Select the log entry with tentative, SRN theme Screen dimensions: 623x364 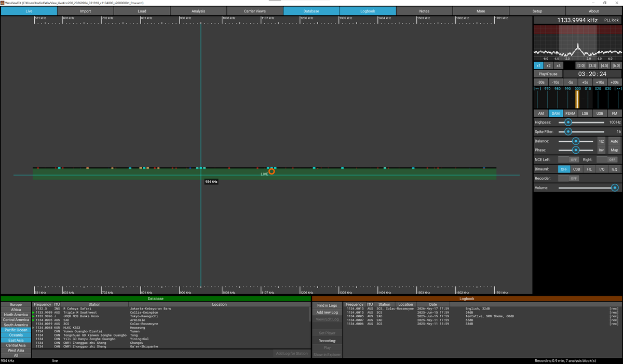(482, 316)
